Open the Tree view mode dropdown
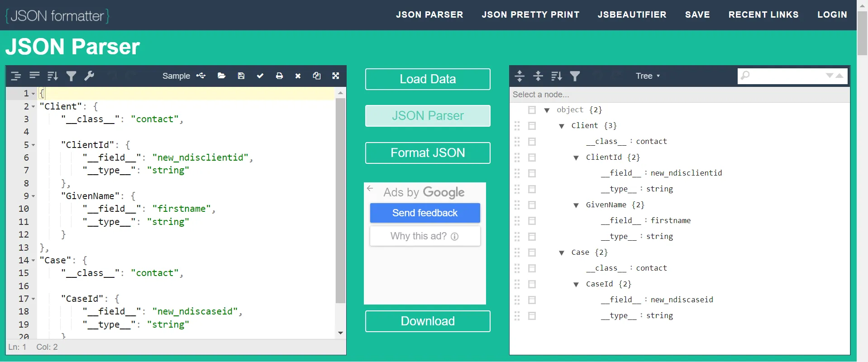This screenshot has width=868, height=362. [x=648, y=76]
